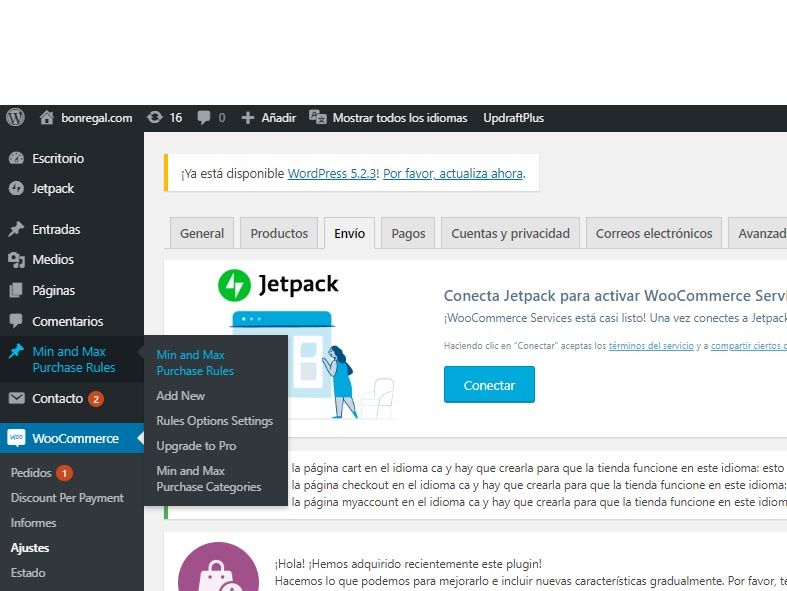Click the Páginas pages icon
The height and width of the screenshot is (591, 787).
click(16, 290)
